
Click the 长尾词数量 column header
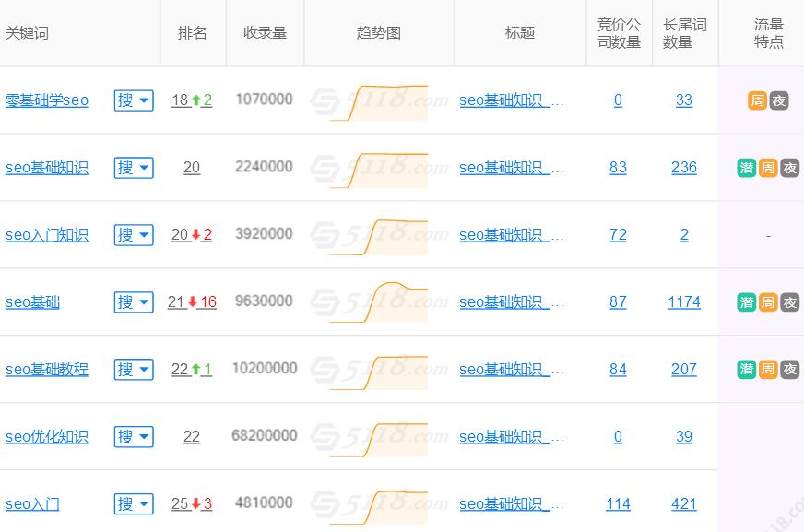click(x=684, y=33)
